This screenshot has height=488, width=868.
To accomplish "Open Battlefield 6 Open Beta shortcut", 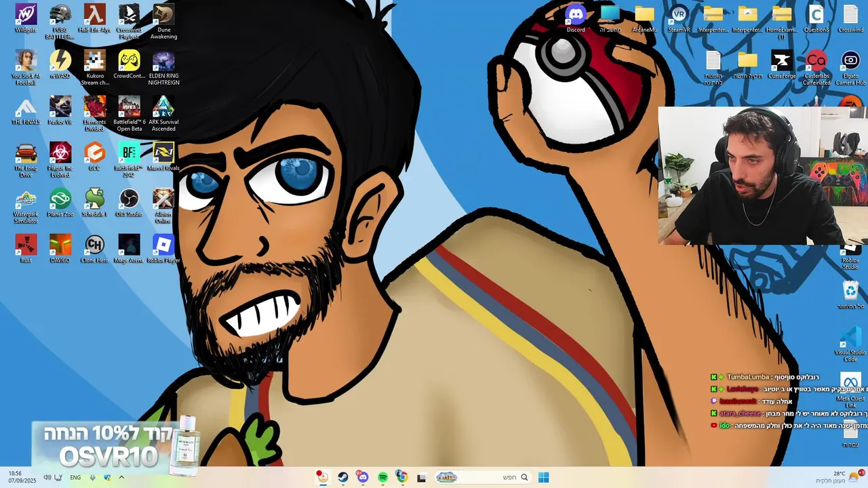I will pyautogui.click(x=129, y=113).
